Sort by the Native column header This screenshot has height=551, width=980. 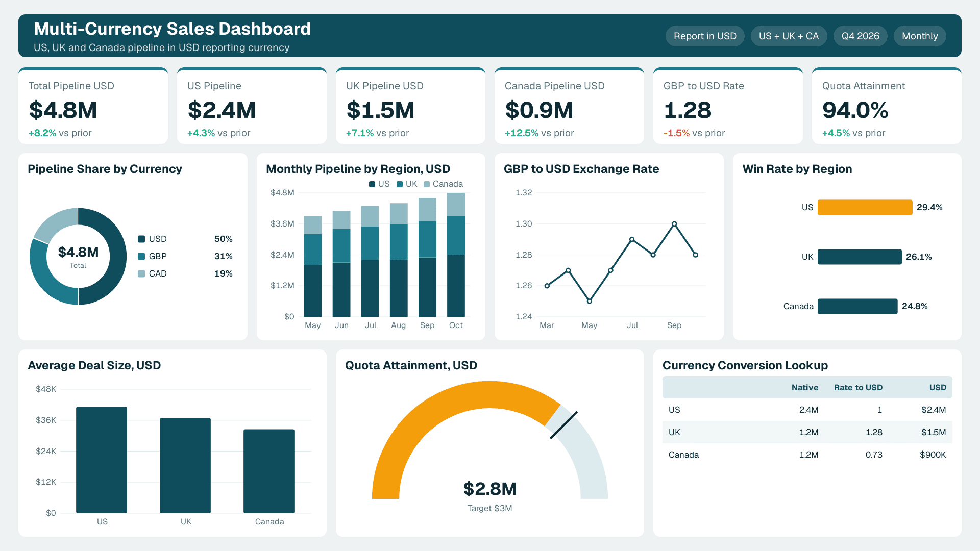805,387
